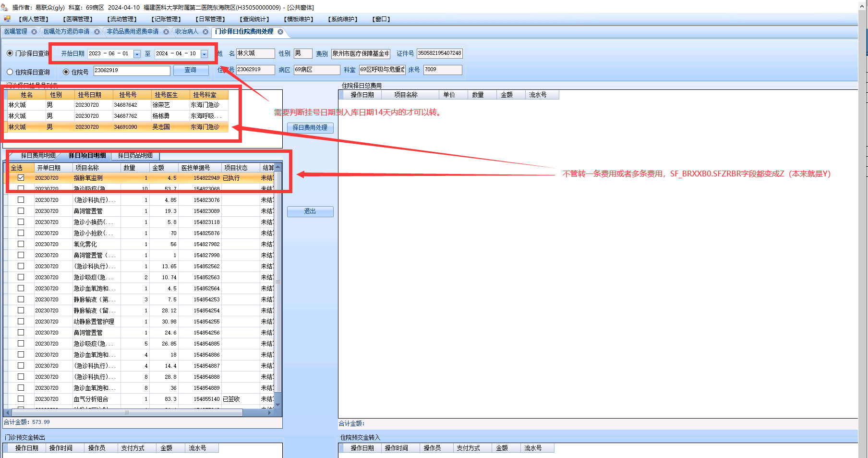Viewport: 868px width, 458px height.
Task: Open the 模板维护 menu
Action: [299, 19]
